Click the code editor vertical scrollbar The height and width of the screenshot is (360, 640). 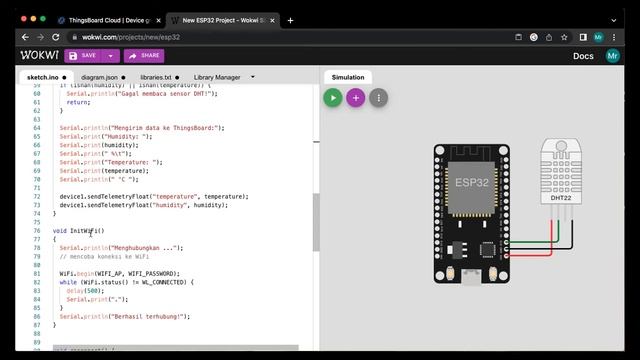click(x=316, y=222)
